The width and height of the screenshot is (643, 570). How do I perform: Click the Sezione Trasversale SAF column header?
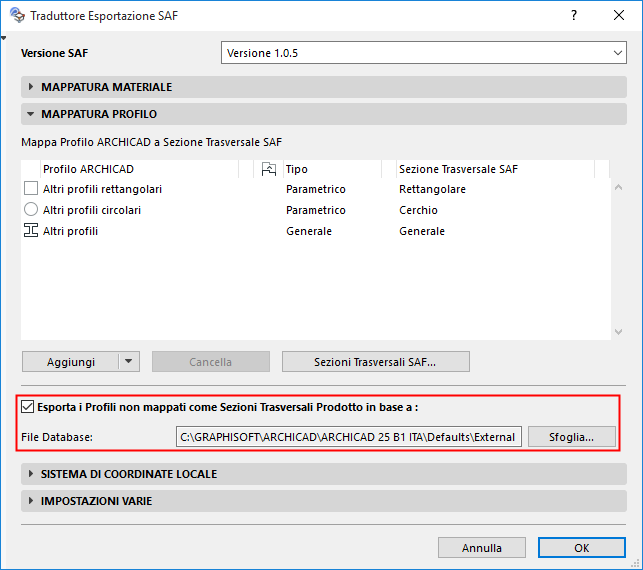495,169
